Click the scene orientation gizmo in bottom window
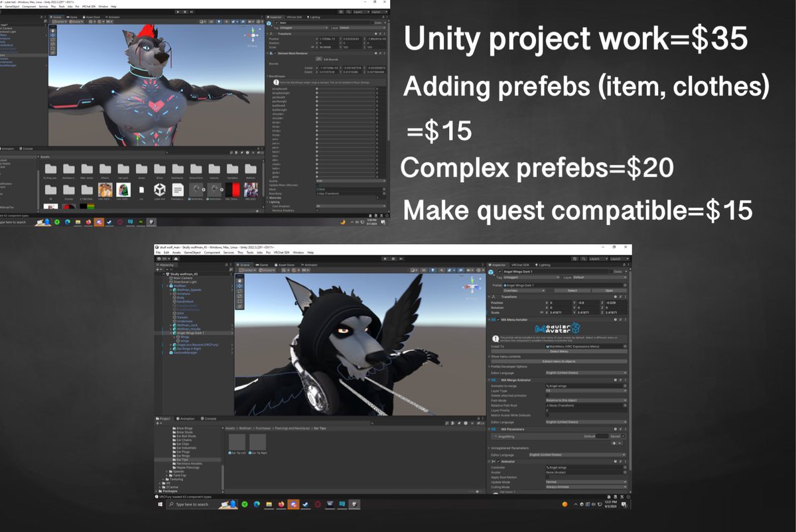This screenshot has width=796, height=532. (472, 286)
